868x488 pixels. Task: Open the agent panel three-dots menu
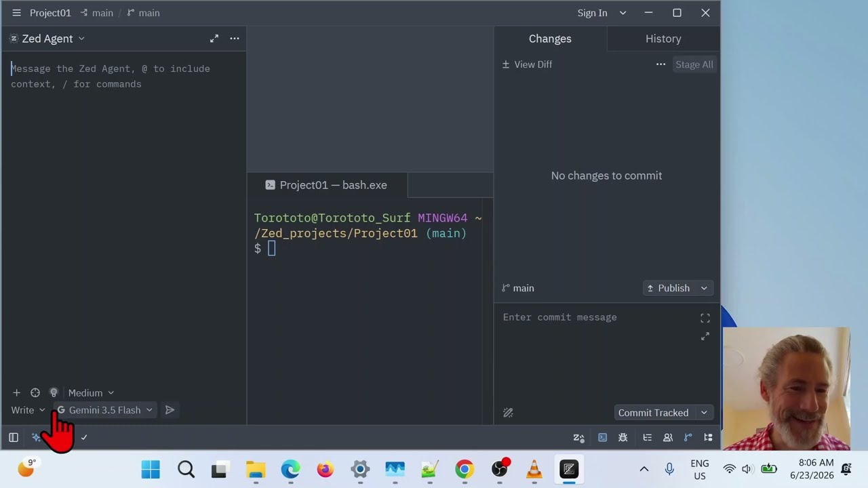(x=235, y=39)
